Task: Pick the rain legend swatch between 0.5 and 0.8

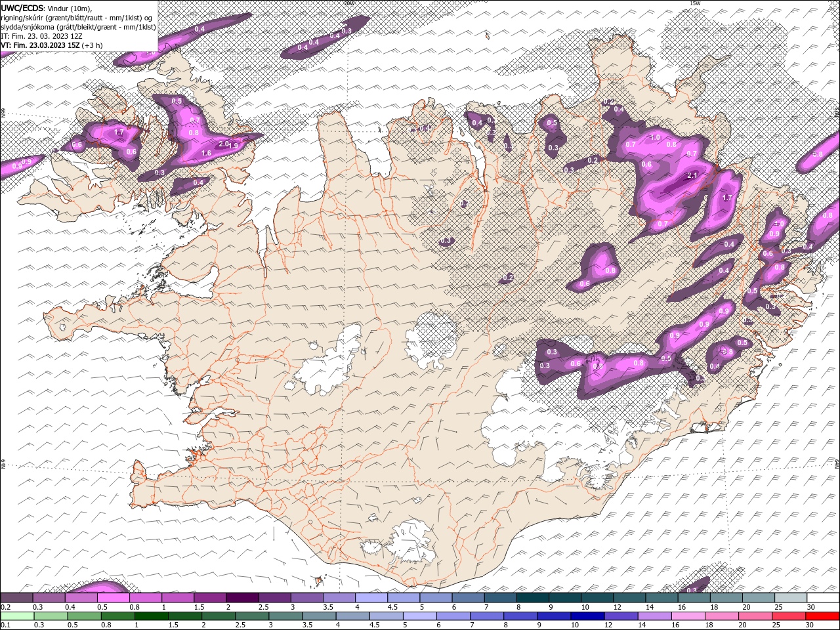Action: (x=84, y=616)
